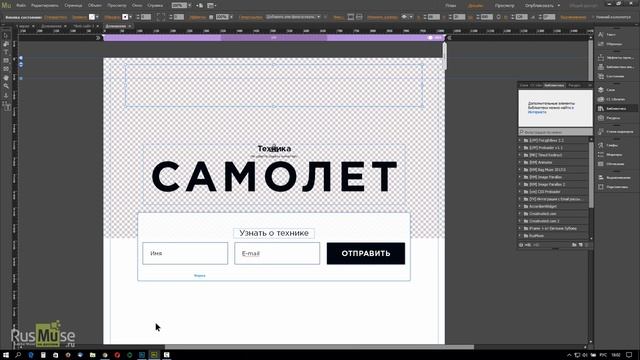Screen dimensions: 640x360
Task: Expand the Preloader v1.1 library folder
Action: (x=520, y=148)
